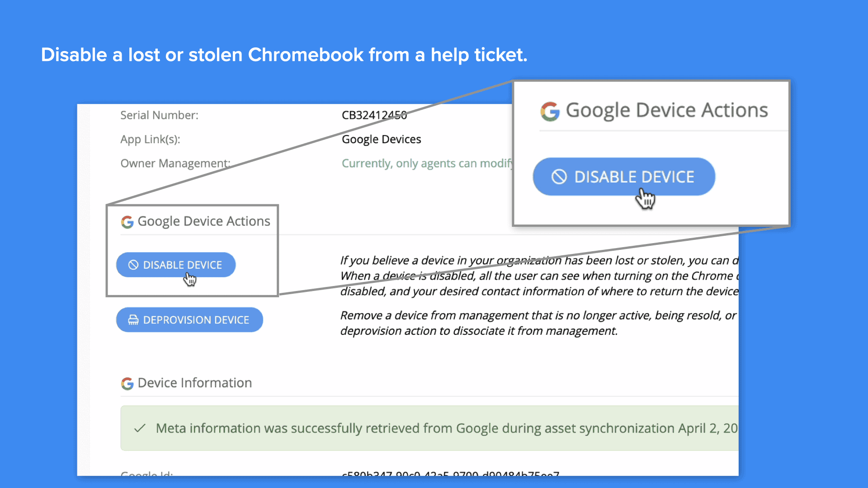The height and width of the screenshot is (488, 868).
Task: Select the serial number CB32412450
Action: 374,115
